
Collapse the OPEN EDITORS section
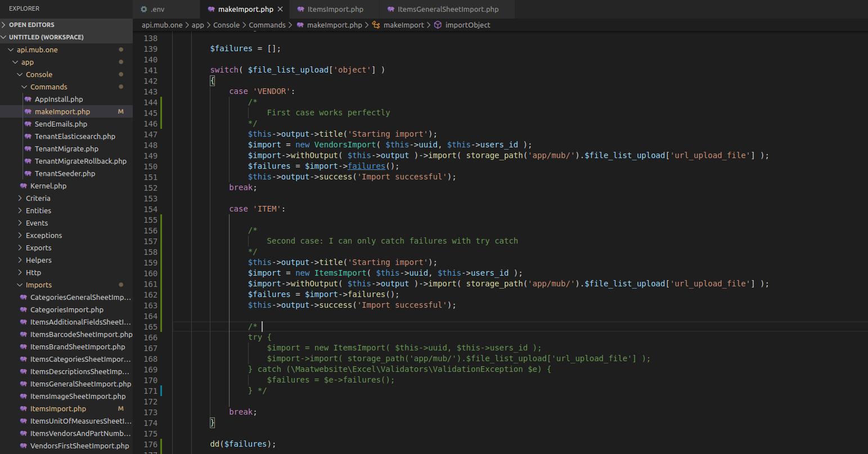5,24
